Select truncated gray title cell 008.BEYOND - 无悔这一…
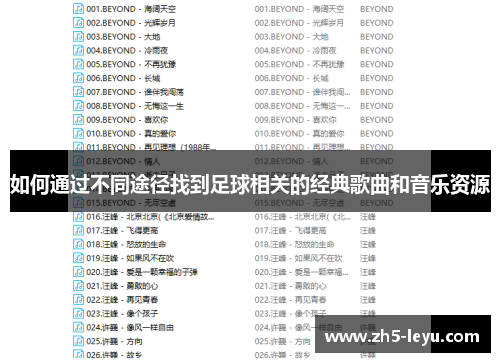The image size is (500, 362). pos(302,106)
